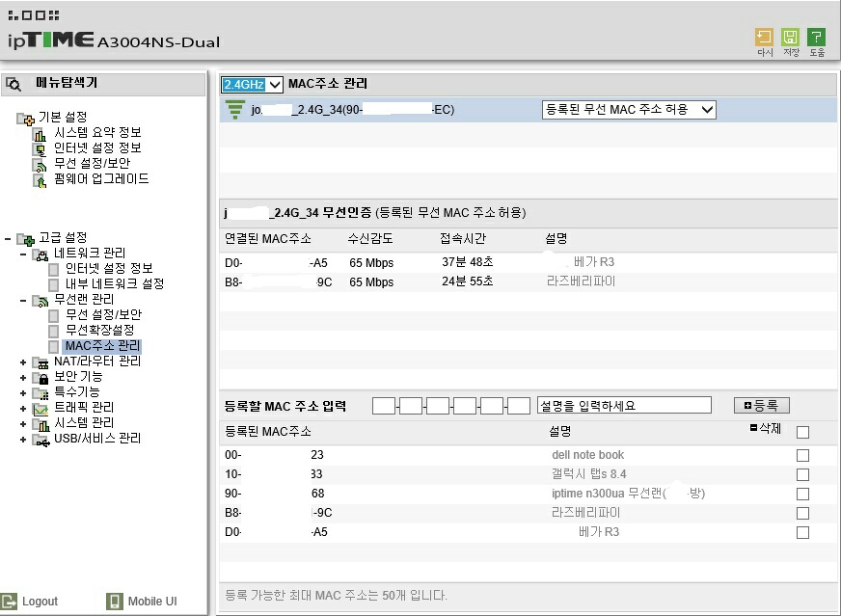Image resolution: width=841 pixels, height=616 pixels.
Task: Click the first MAC address octet field
Action: point(384,406)
